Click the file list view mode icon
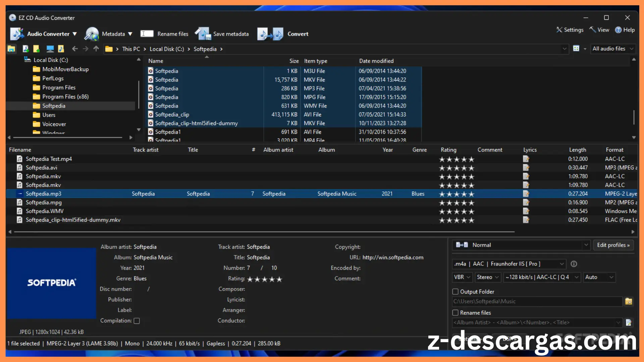 (x=576, y=49)
